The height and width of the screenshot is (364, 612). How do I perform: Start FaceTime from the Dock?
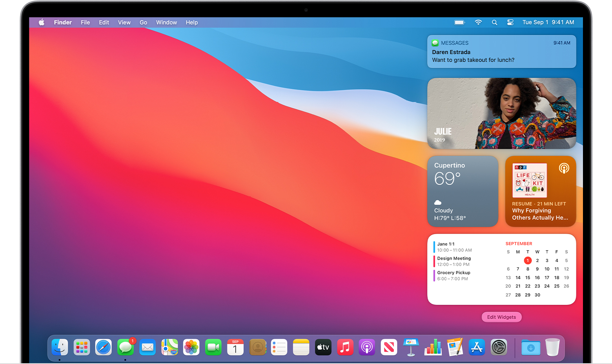[x=213, y=347]
